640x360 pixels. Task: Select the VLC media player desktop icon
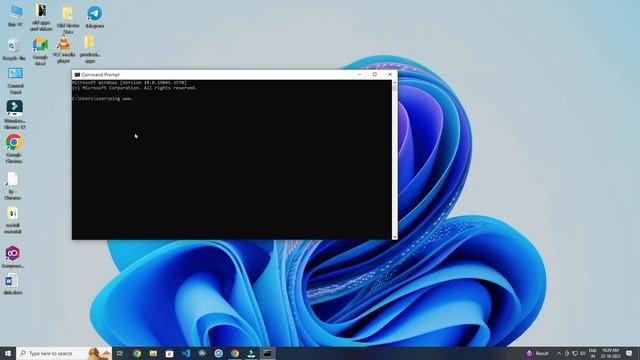click(x=64, y=49)
